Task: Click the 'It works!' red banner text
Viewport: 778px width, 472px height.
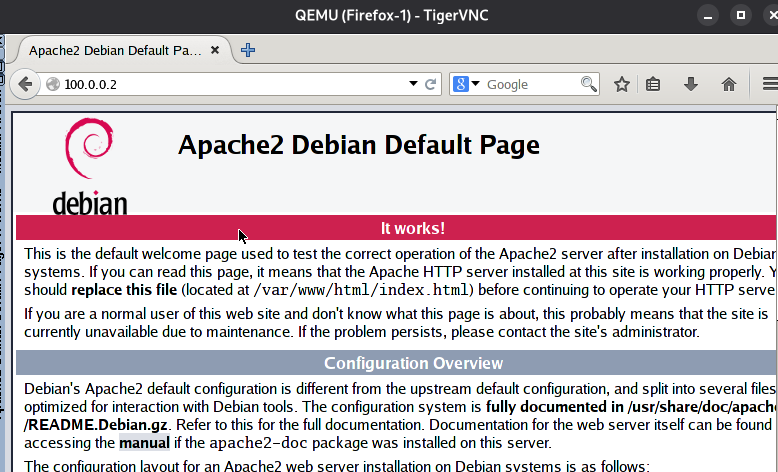Action: click(x=413, y=228)
